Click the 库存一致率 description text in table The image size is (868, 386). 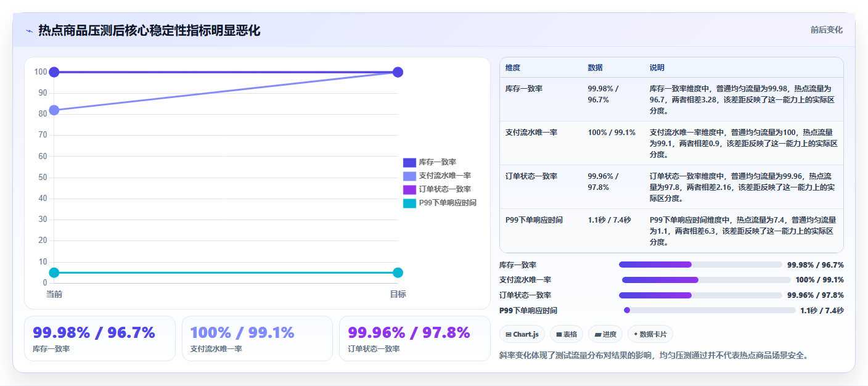743,100
